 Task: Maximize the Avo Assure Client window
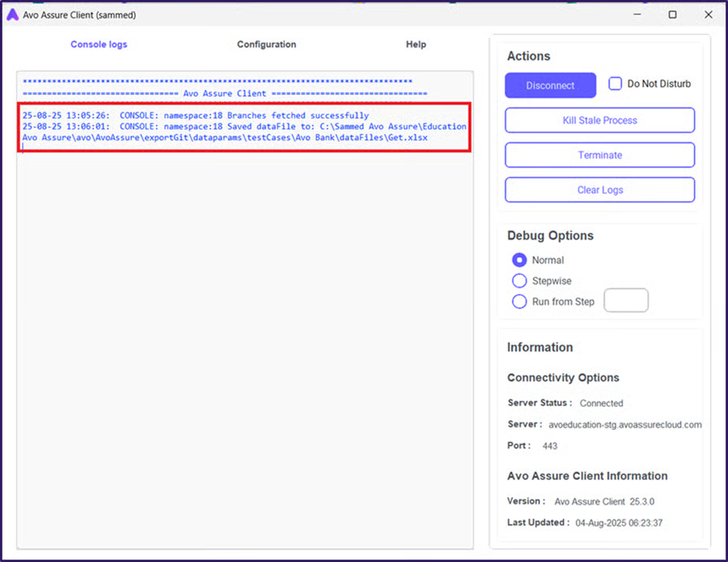click(672, 15)
